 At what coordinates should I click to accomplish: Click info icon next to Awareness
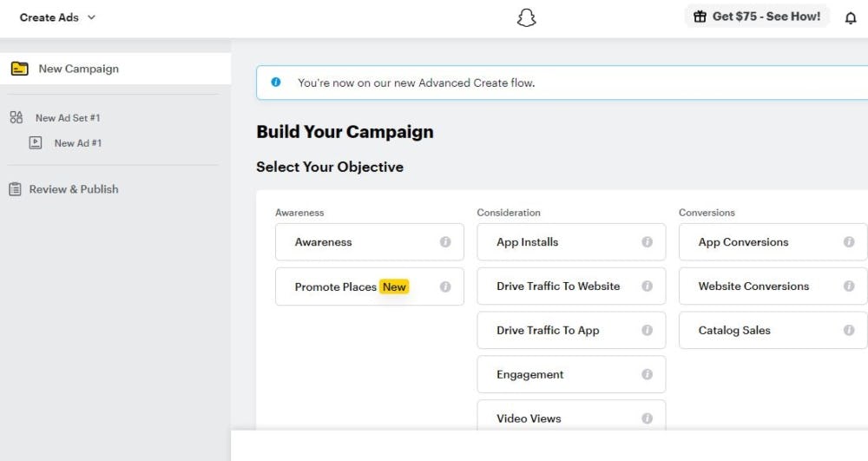(445, 242)
